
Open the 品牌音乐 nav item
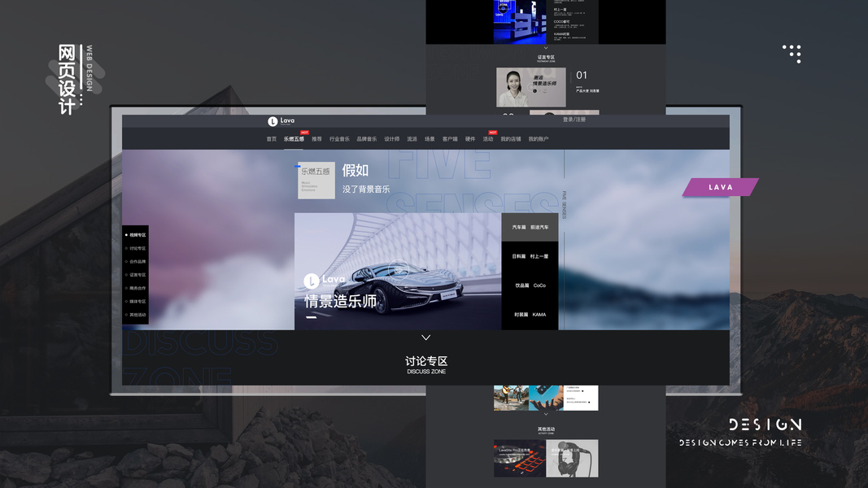point(366,139)
